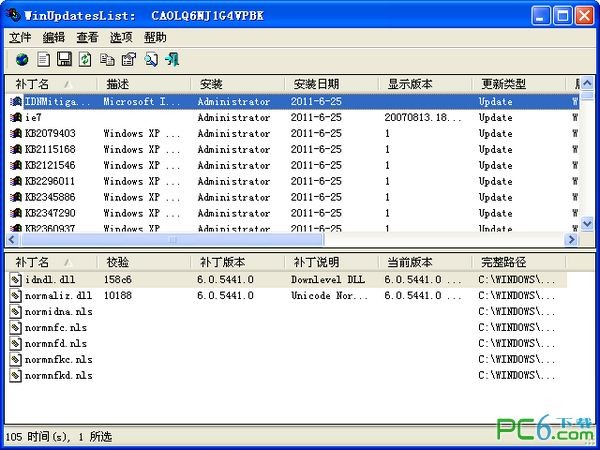This screenshot has height=450, width=600.
Task: Sort lower list by 完整路径 column
Action: (518, 262)
